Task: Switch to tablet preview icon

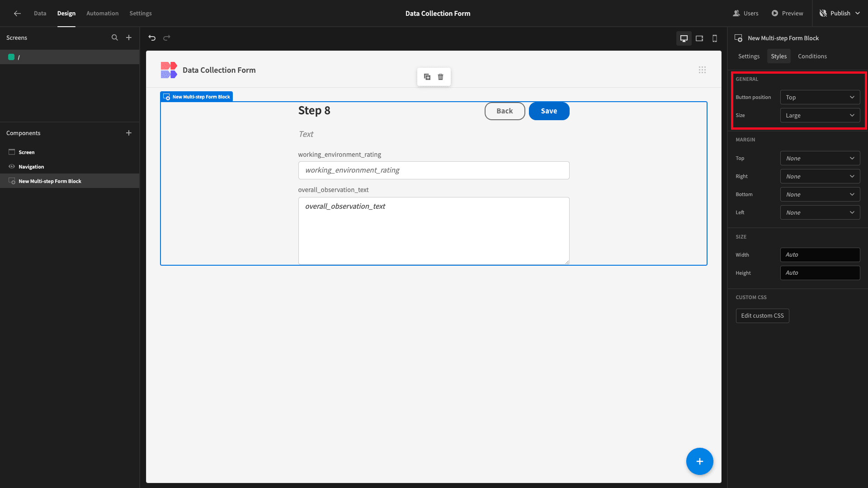Action: click(x=699, y=38)
